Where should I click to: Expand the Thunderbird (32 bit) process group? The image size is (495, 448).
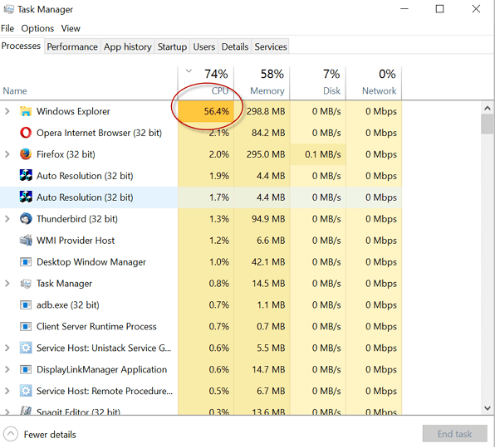coord(7,218)
